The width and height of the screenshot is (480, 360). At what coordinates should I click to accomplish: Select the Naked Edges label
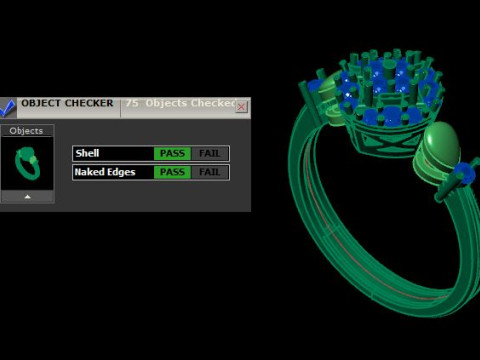(105, 172)
